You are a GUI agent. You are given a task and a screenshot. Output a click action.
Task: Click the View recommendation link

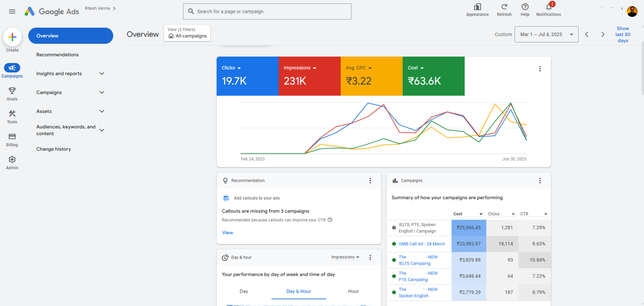click(228, 233)
